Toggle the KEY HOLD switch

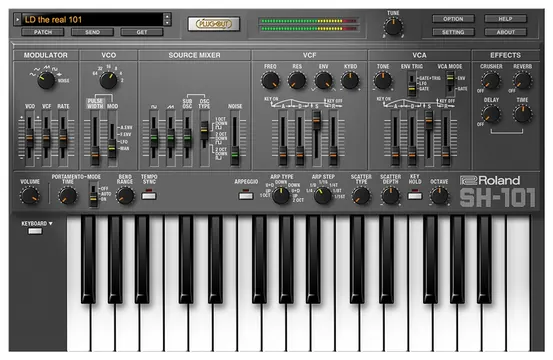pyautogui.click(x=415, y=195)
